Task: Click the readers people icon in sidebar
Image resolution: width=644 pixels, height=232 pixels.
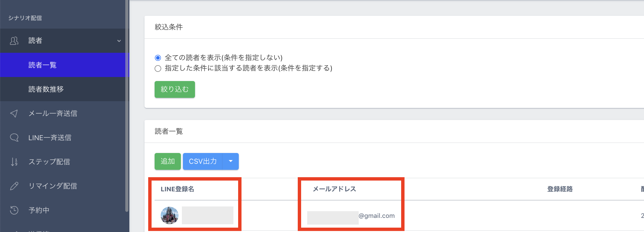Action: coord(14,41)
